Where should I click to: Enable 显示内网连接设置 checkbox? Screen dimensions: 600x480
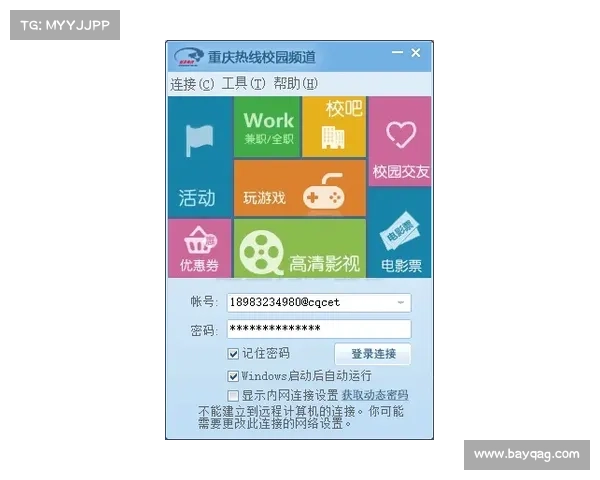pyautogui.click(x=233, y=395)
